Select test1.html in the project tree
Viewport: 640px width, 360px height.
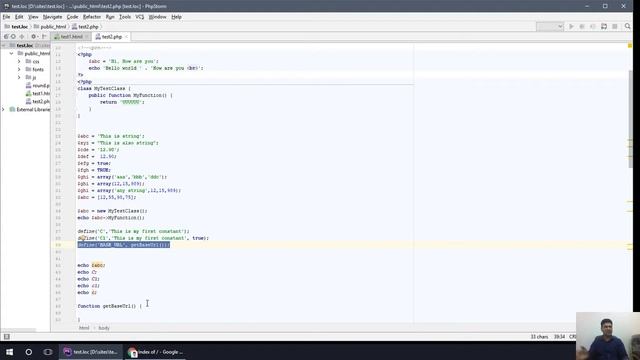(x=37, y=93)
